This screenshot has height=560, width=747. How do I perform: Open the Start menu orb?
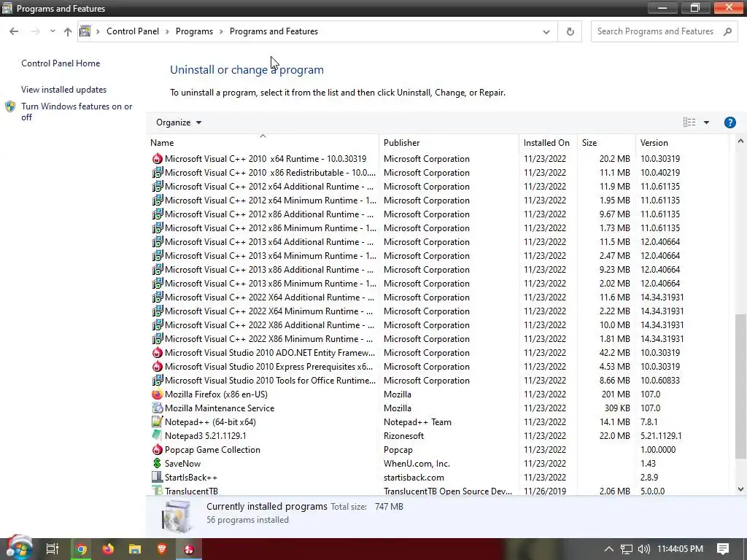(x=19, y=548)
